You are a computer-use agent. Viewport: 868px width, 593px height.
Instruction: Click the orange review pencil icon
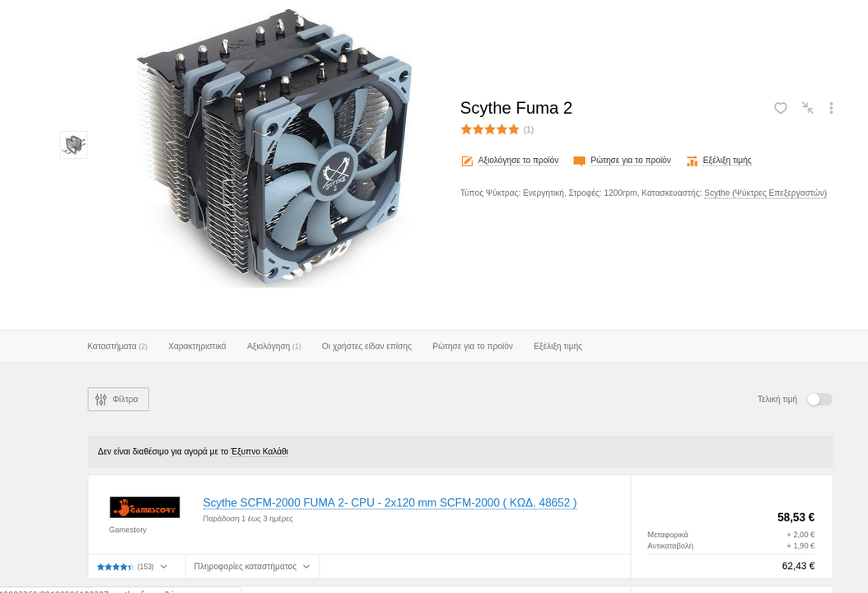467,161
